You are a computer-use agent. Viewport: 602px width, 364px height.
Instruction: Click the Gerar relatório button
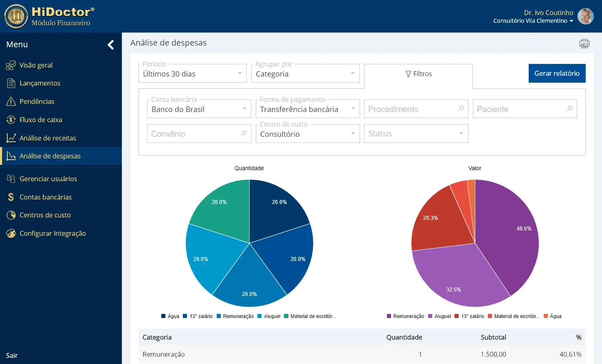pos(557,73)
